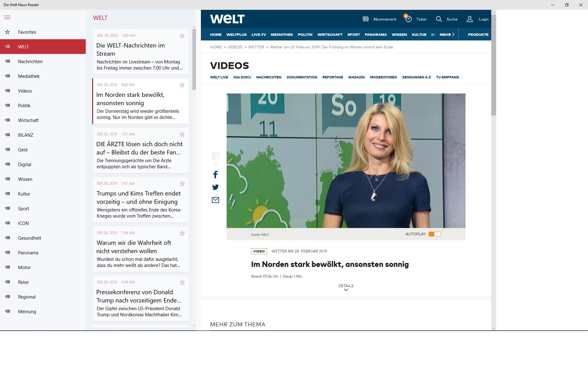Select the Politik feed in sidebar
This screenshot has height=380, width=588.
tap(24, 106)
